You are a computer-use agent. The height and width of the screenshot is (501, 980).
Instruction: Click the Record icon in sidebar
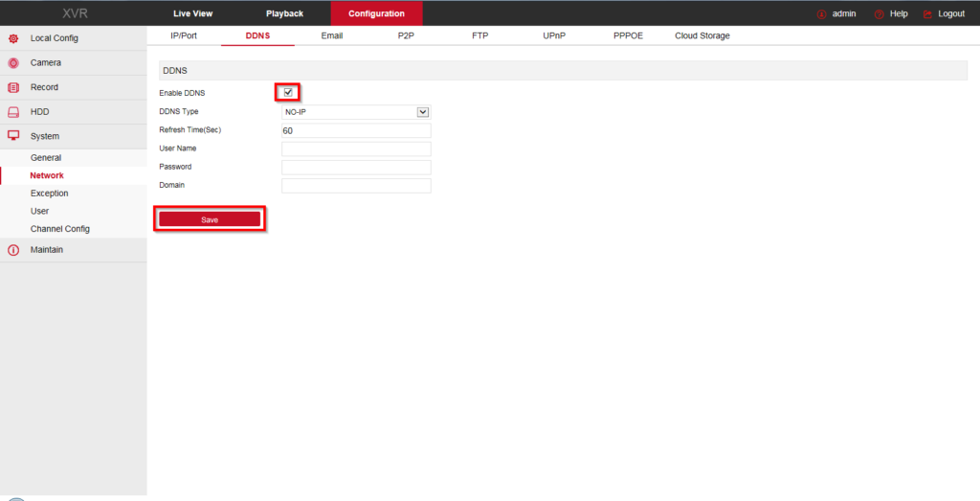click(13, 87)
